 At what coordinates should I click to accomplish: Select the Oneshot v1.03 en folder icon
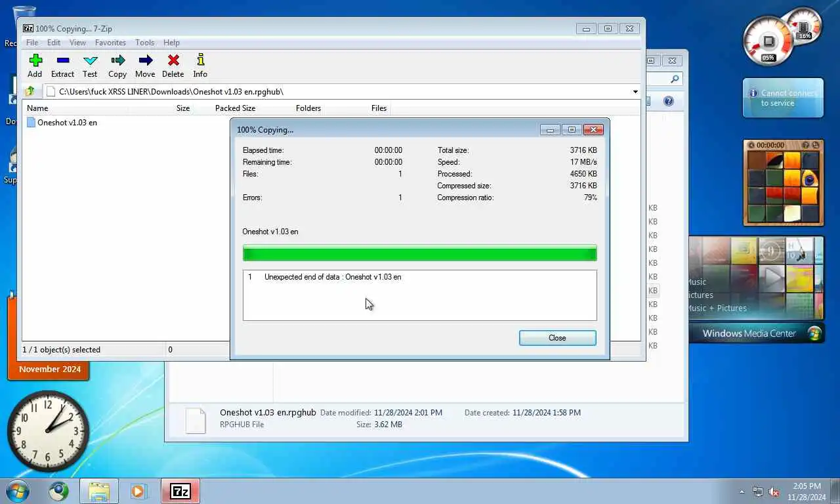click(31, 123)
